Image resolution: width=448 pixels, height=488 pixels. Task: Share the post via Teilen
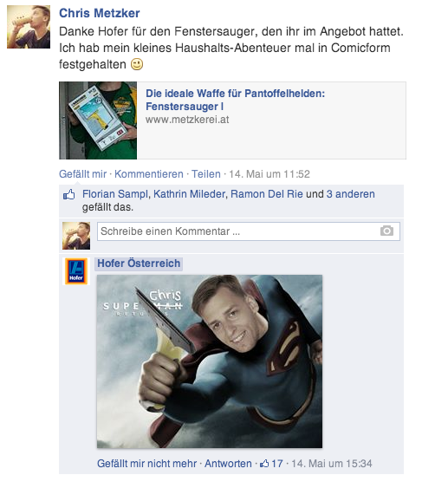(206, 174)
